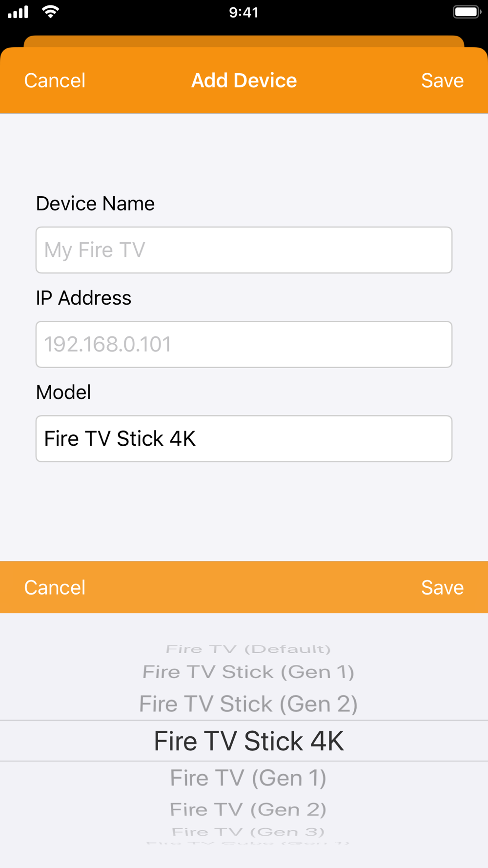Screen dimensions: 488x868
Task: Focus the IP Address input field
Action: pos(244,344)
